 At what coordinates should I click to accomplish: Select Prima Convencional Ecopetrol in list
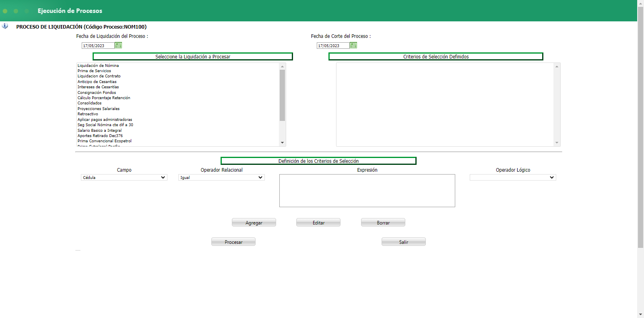pos(178,141)
